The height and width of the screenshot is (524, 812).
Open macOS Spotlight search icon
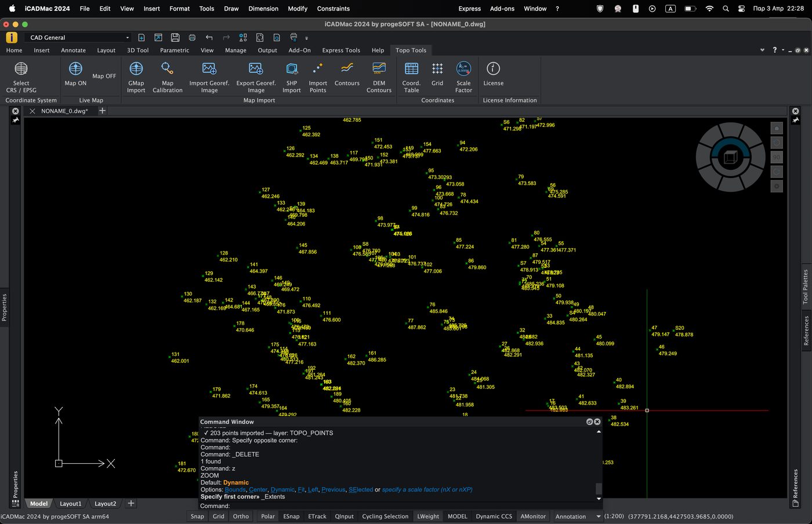click(726, 9)
